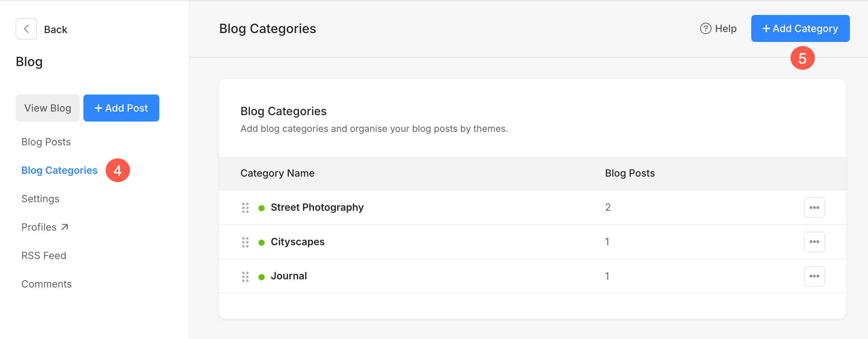The height and width of the screenshot is (339, 868).
Task: Grab the Street Photography drag handle
Action: tap(245, 208)
